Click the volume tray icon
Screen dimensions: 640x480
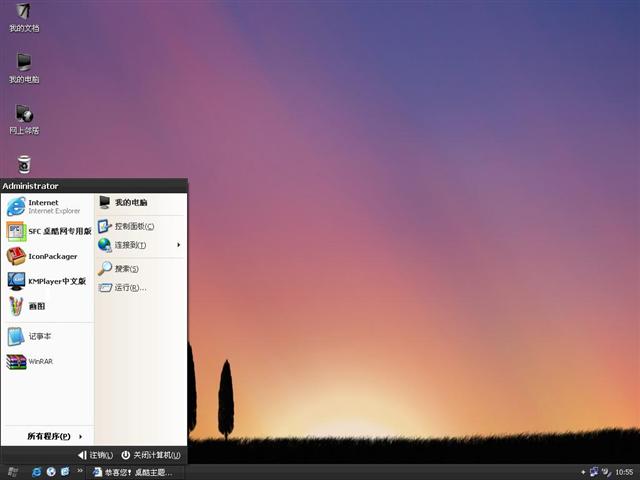pos(607,472)
